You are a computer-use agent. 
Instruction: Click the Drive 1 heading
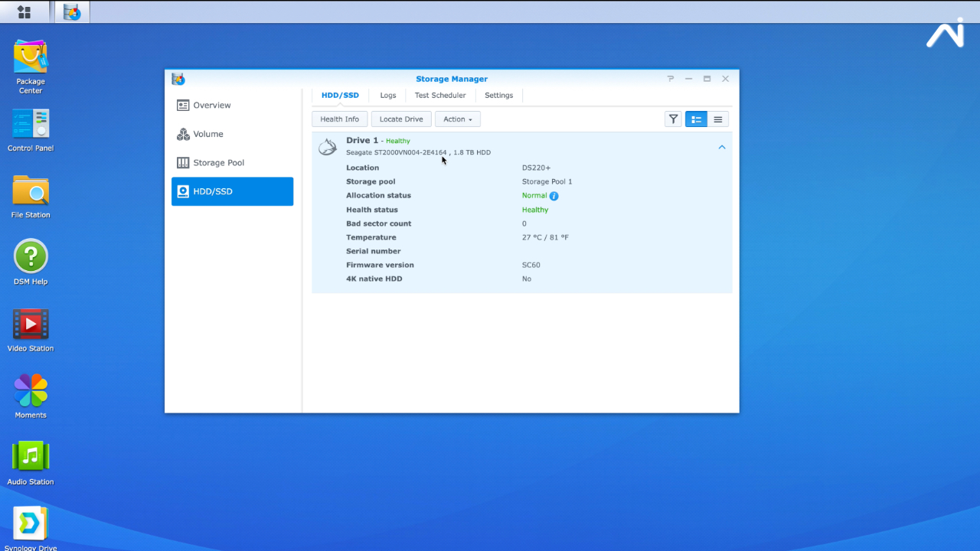tap(362, 141)
